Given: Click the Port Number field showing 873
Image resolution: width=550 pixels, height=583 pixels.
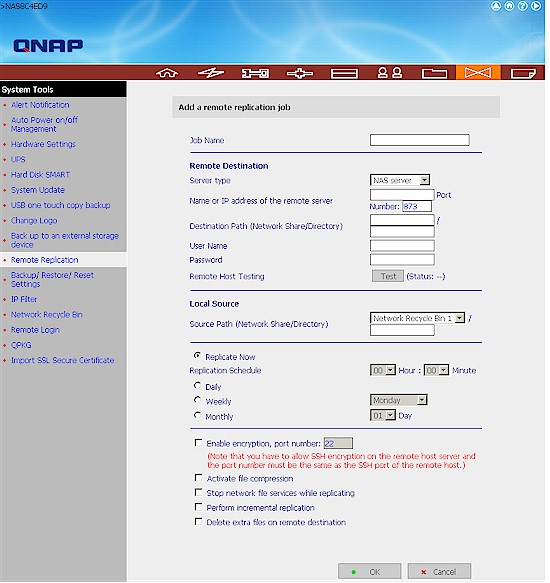Looking at the screenshot, I should pos(417,206).
